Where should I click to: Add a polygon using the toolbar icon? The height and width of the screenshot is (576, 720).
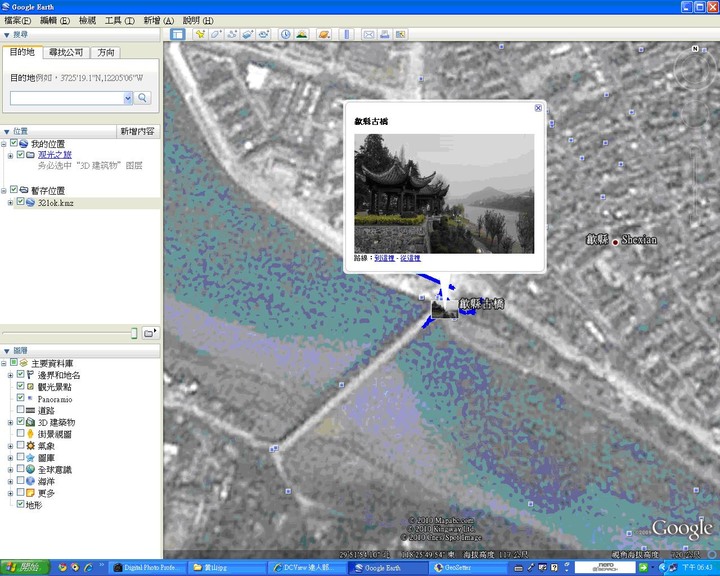(216, 34)
